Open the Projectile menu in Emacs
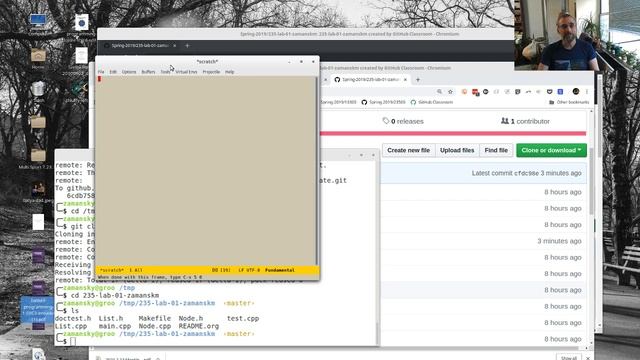 tap(211, 72)
